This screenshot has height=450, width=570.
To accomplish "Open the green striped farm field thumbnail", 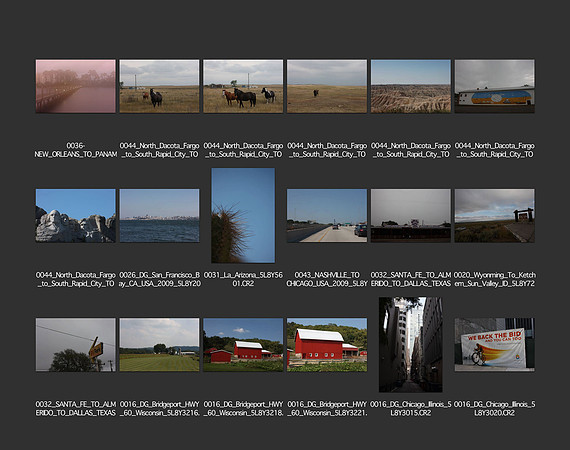I will tap(159, 345).
